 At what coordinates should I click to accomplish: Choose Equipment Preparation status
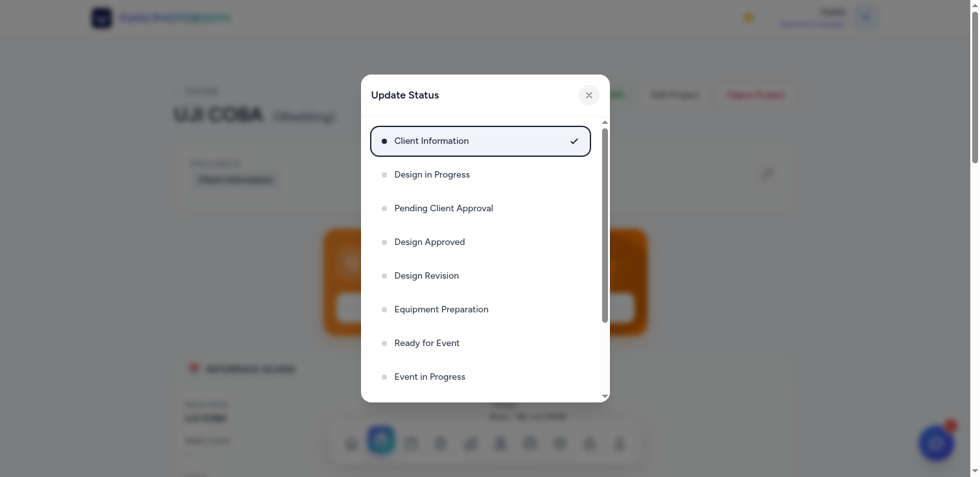point(480,310)
